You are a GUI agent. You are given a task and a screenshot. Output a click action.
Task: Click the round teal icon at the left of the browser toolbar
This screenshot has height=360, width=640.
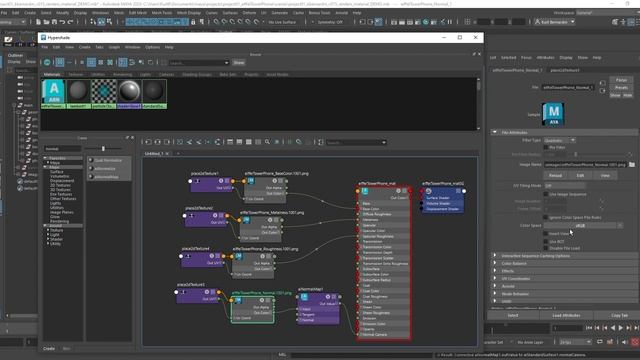47,62
